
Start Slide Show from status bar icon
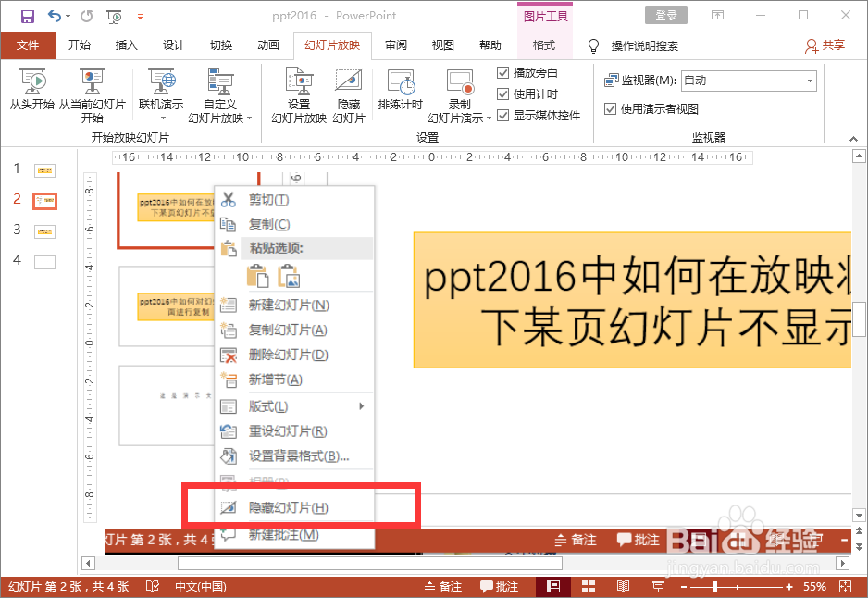[659, 586]
